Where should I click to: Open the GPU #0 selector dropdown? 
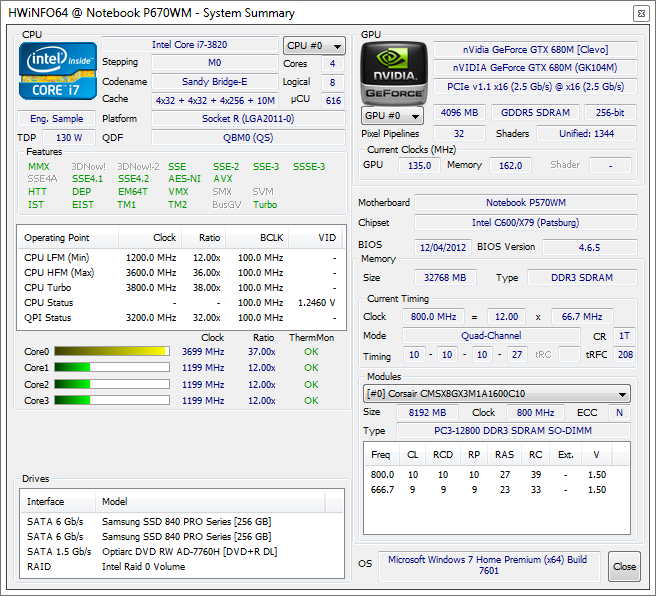click(x=392, y=115)
